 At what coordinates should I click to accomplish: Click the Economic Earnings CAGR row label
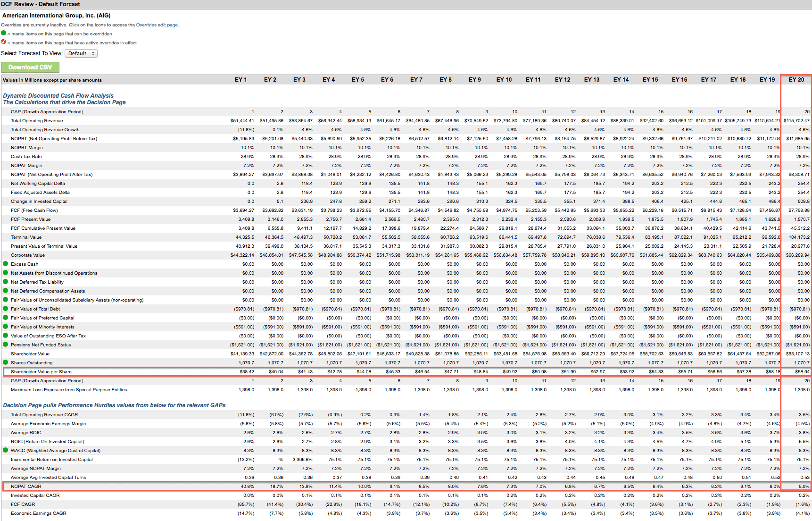coord(39,513)
